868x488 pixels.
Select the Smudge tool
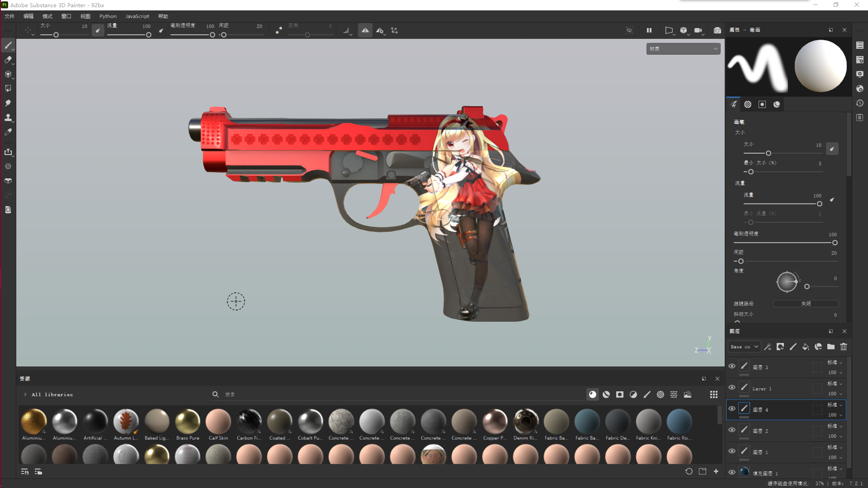[8, 103]
